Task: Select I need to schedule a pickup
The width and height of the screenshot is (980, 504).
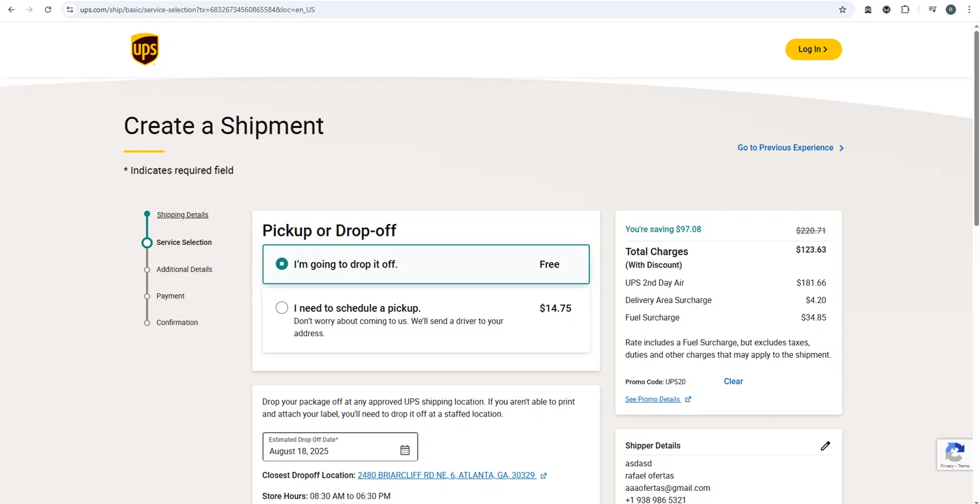Action: pos(282,307)
